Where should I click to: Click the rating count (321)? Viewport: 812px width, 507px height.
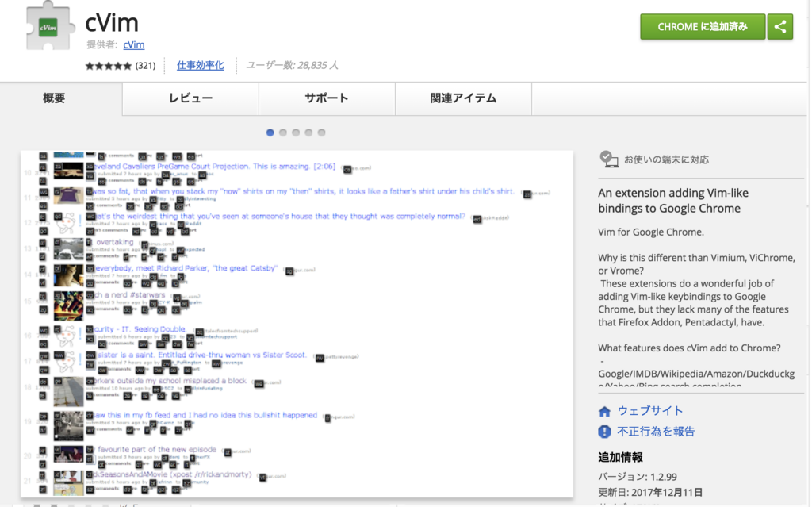click(x=146, y=66)
